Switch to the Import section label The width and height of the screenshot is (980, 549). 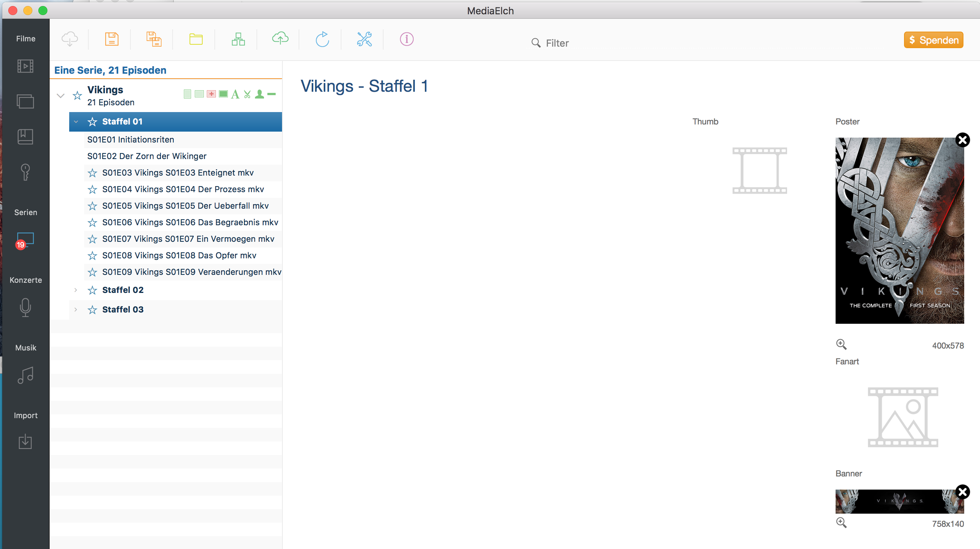pyautogui.click(x=26, y=416)
